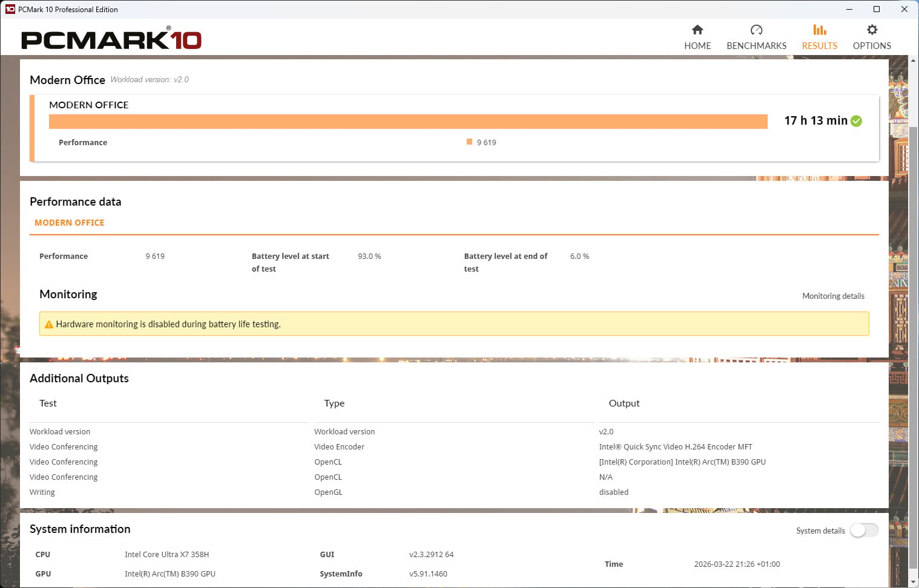Click the Benchmarks gauge icon
Viewport: 919px width, 588px height.
tap(756, 30)
